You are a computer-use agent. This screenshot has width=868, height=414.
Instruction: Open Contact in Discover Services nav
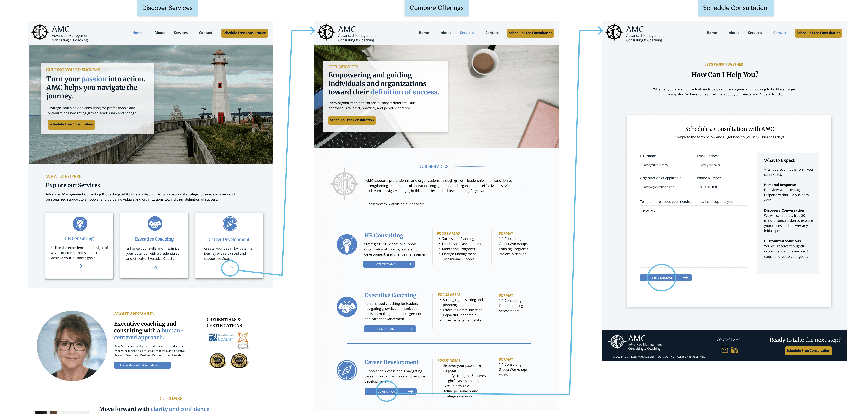click(x=206, y=33)
